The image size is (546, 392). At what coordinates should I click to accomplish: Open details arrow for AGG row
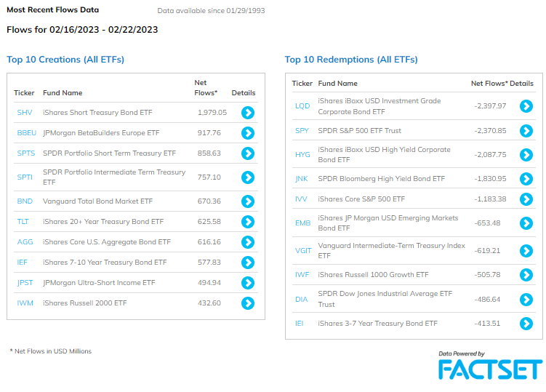(x=248, y=242)
